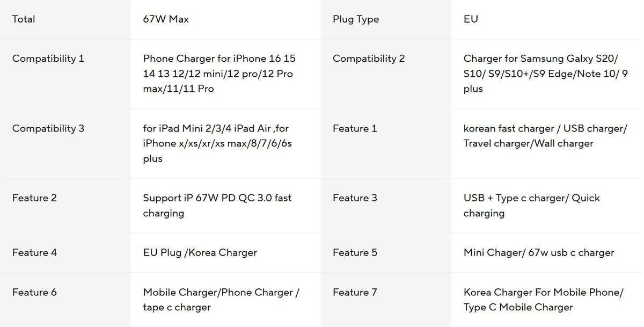Select the "67W Max" value

[x=166, y=19]
